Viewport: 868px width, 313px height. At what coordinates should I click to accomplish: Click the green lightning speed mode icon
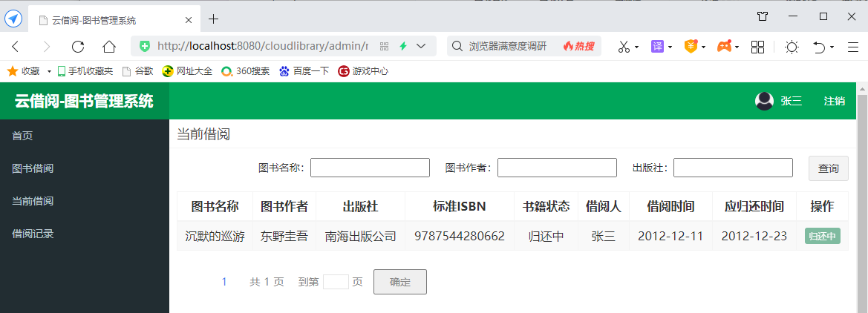pyautogui.click(x=403, y=47)
